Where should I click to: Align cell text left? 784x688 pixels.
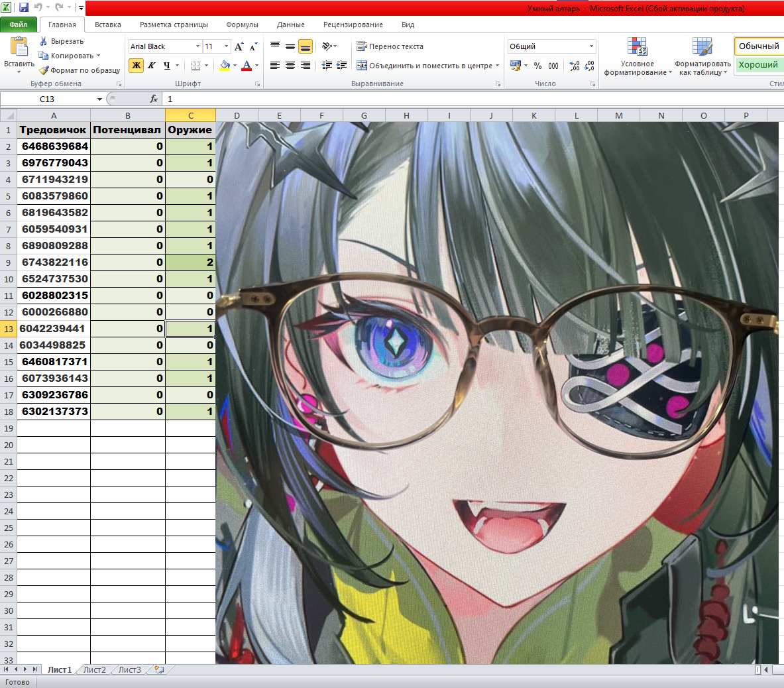pos(275,66)
